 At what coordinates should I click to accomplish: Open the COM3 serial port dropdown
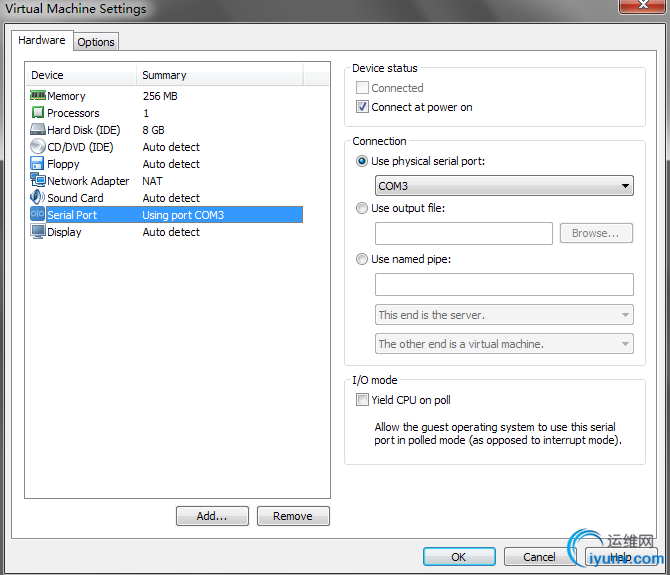click(x=504, y=186)
